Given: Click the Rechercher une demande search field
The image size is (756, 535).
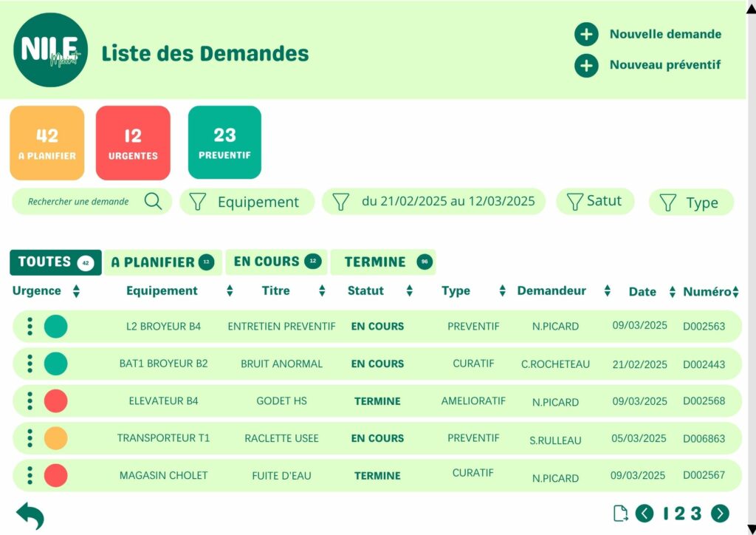Looking at the screenshot, I should click(78, 202).
